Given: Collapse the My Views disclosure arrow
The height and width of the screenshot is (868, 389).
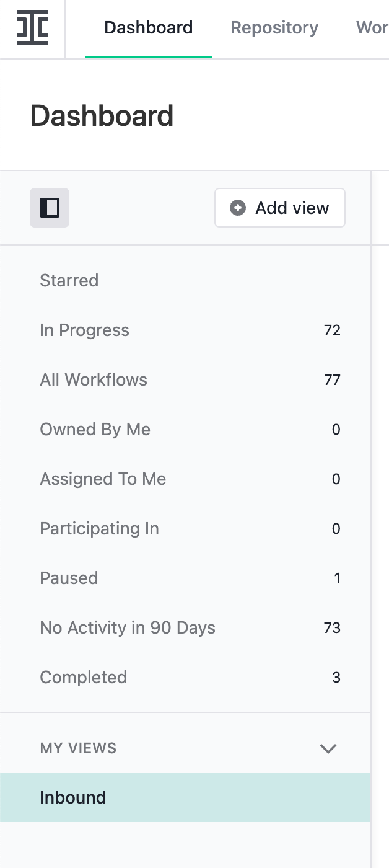Looking at the screenshot, I should tap(328, 748).
